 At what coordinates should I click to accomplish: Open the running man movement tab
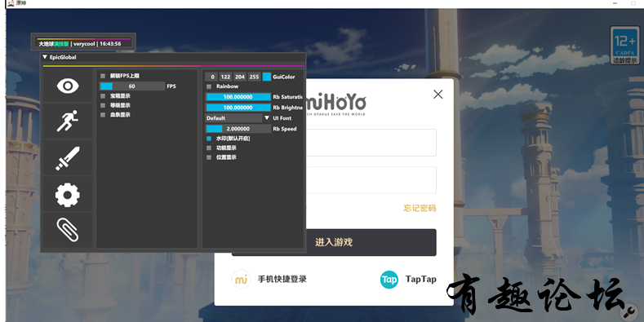click(x=68, y=121)
